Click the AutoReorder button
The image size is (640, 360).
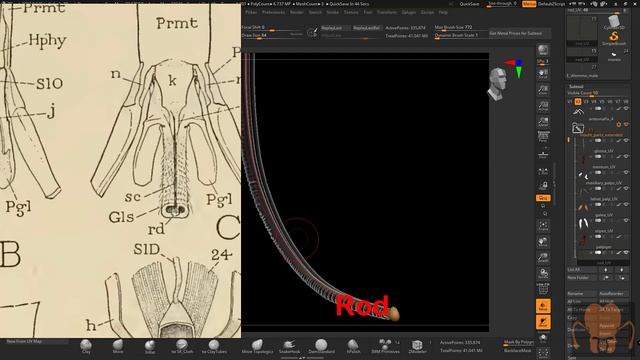(x=613, y=293)
